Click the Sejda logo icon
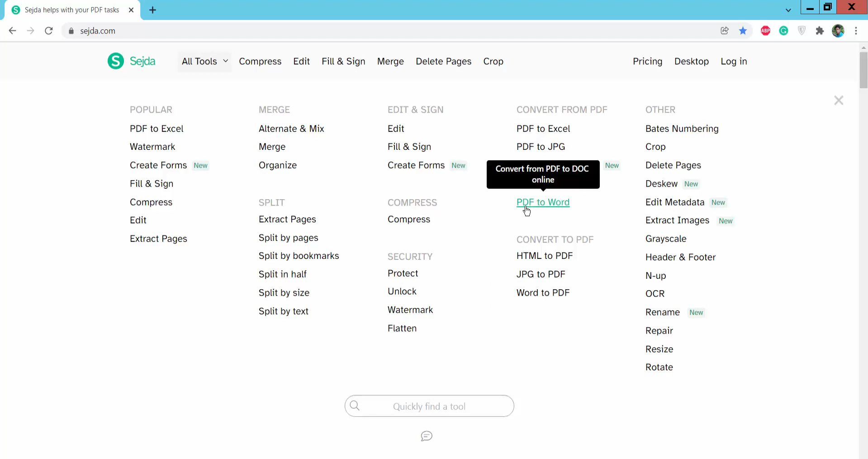The width and height of the screenshot is (868, 459). click(116, 61)
